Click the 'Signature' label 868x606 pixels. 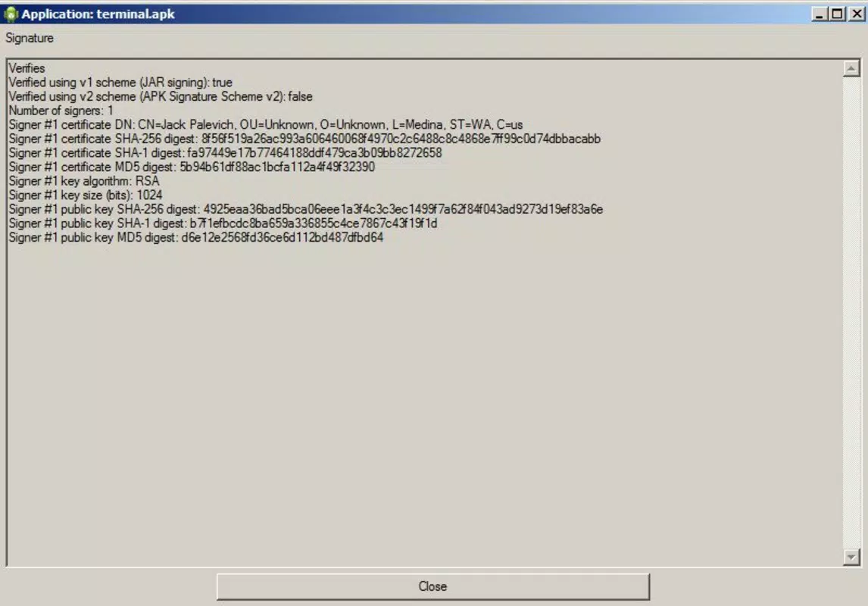(x=30, y=38)
